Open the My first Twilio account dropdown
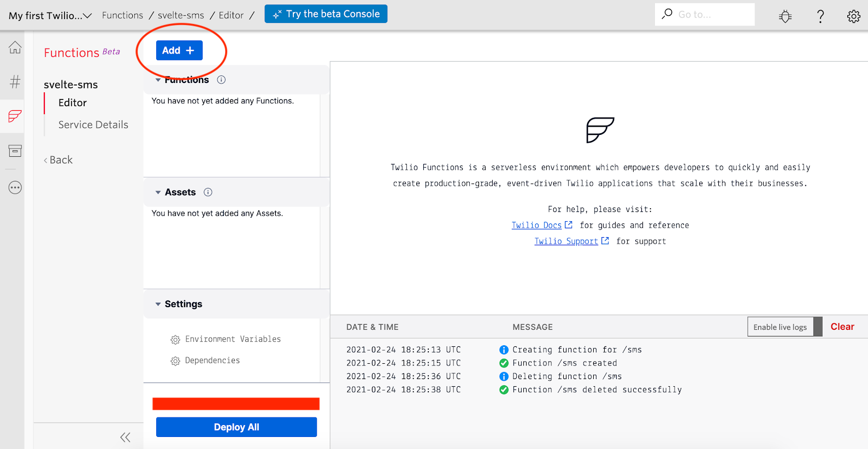868x449 pixels. (x=50, y=15)
